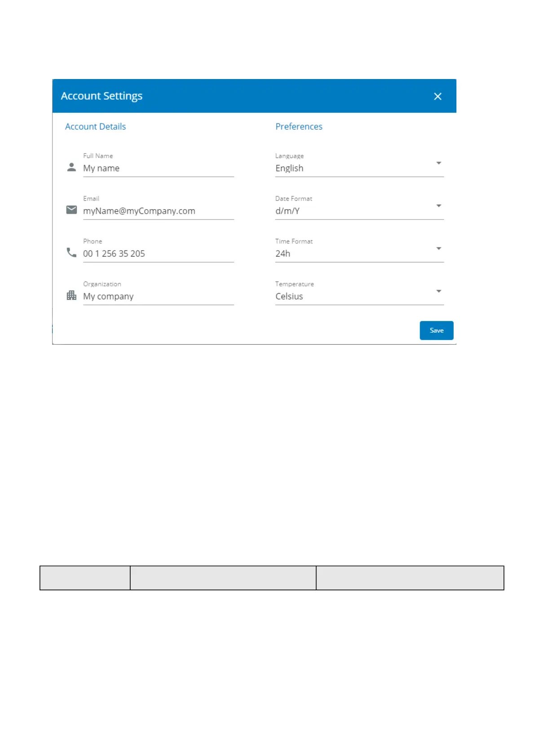Click the Preferences section heading
Screen dimensions: 535x756
coord(299,127)
